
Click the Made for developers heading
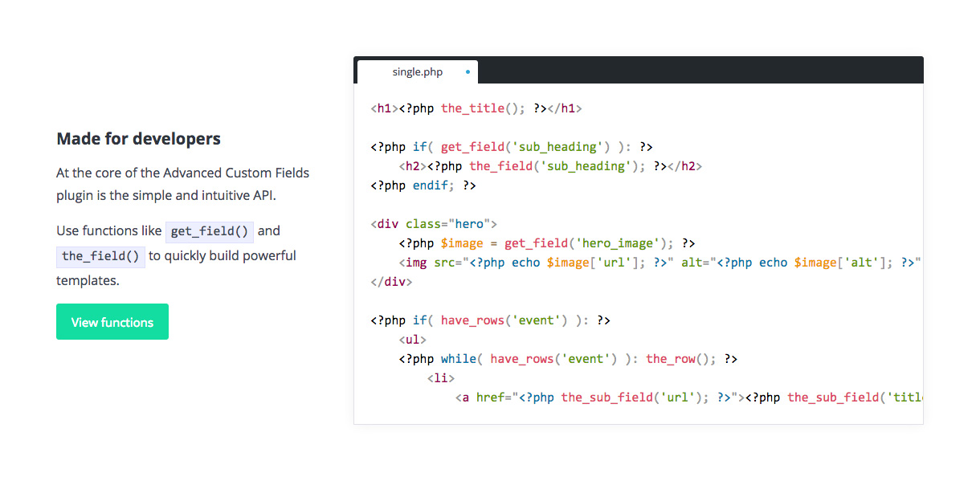pos(138,139)
